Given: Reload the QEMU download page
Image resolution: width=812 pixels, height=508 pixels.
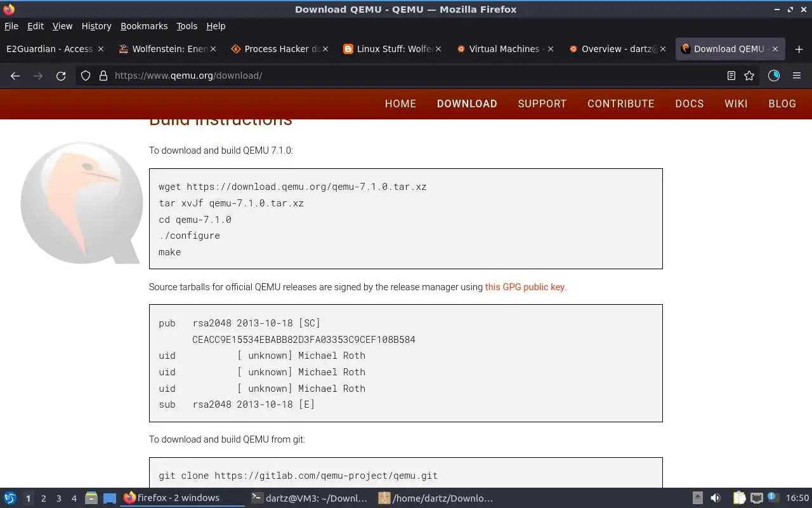Looking at the screenshot, I should (x=61, y=76).
